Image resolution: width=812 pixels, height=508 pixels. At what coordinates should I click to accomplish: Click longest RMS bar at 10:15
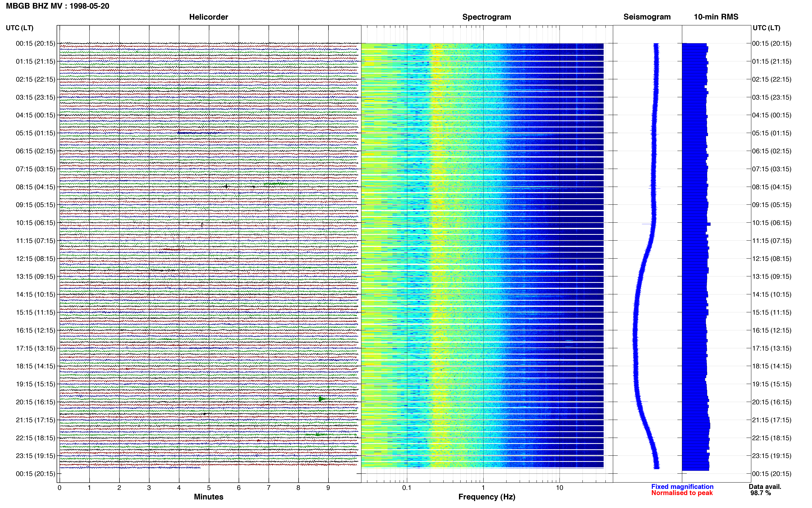(x=696, y=224)
